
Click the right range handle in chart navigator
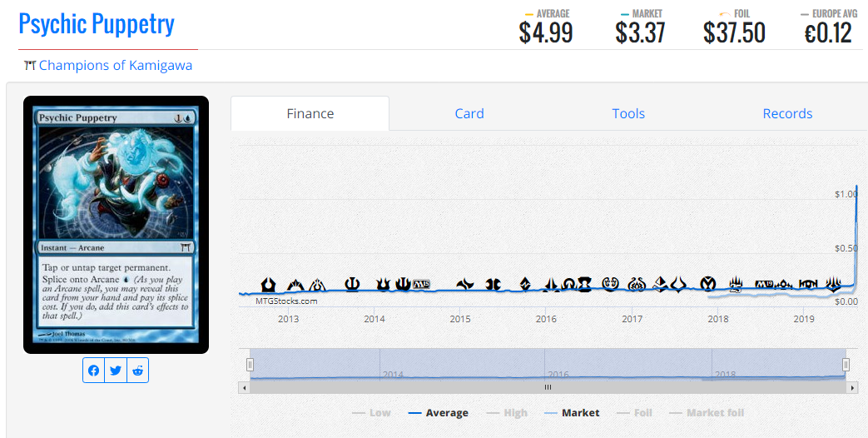pos(846,365)
